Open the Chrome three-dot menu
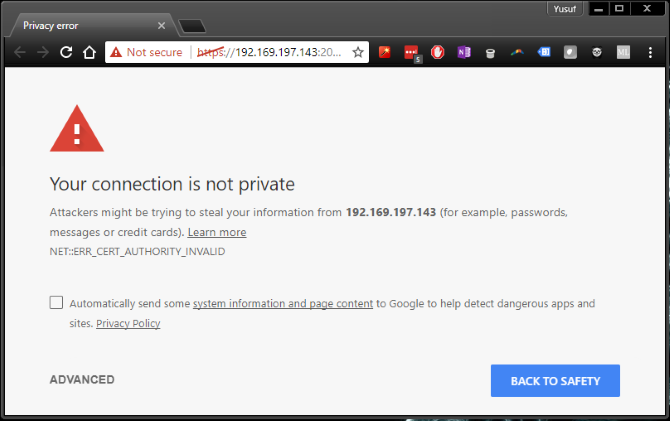The height and width of the screenshot is (421, 670). pos(649,52)
